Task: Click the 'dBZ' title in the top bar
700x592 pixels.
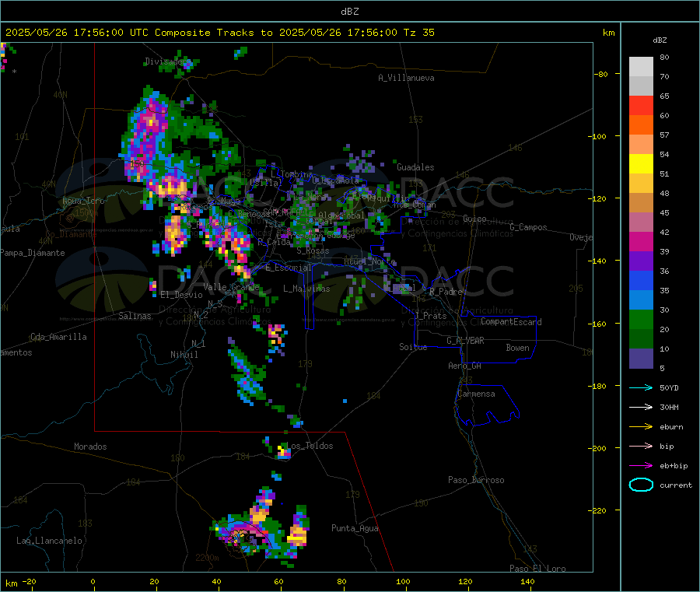Action: tap(349, 12)
